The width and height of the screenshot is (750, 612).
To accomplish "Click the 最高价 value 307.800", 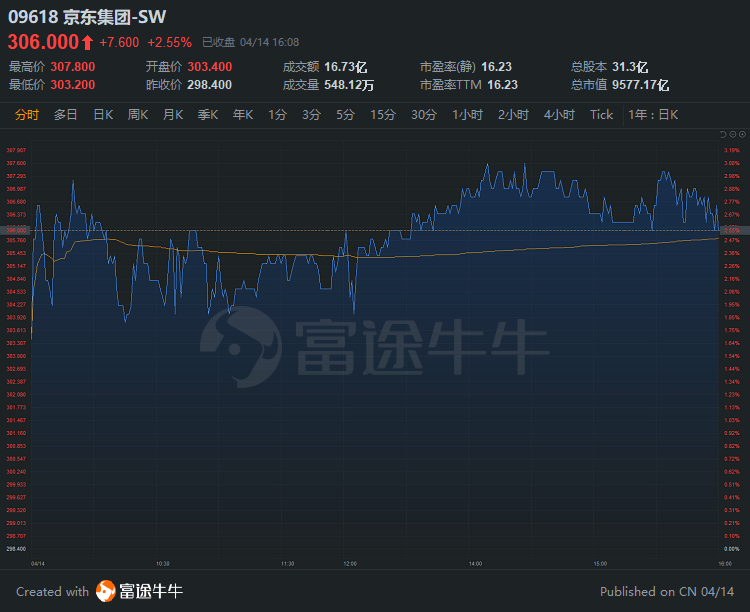I will point(73,67).
